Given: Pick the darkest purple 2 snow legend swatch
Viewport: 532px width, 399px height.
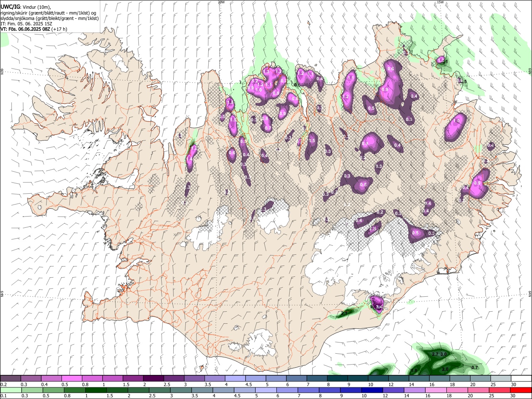Looking at the screenshot, I should 153,378.
